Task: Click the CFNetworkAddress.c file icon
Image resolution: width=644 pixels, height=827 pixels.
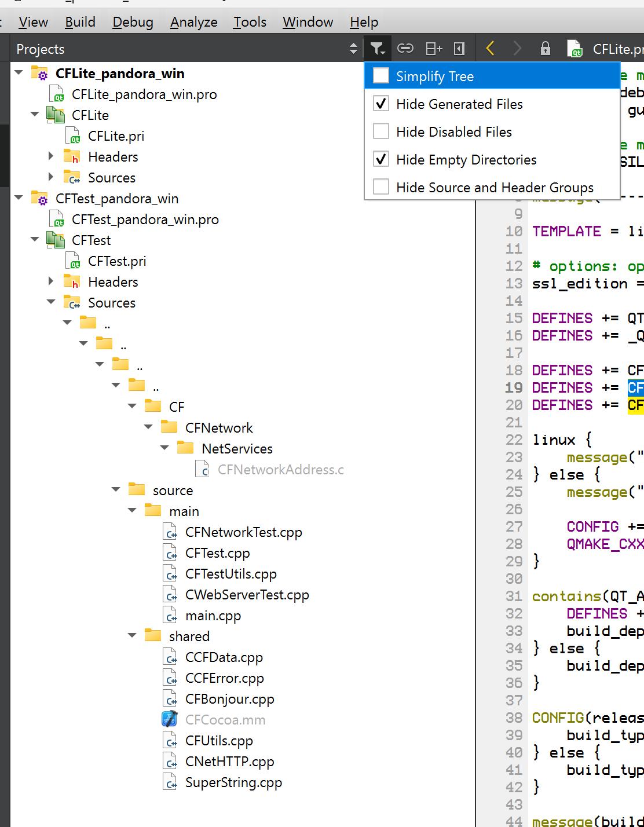Action: click(x=202, y=469)
